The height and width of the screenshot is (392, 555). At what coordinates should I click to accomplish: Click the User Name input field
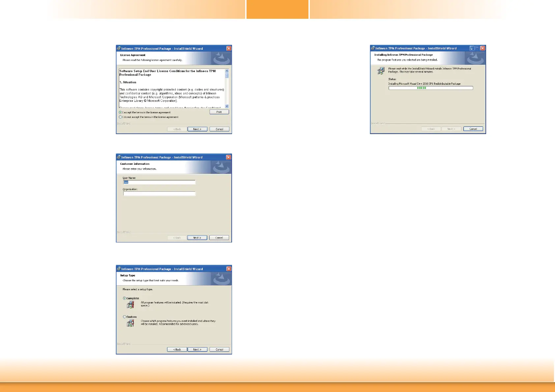tap(159, 182)
